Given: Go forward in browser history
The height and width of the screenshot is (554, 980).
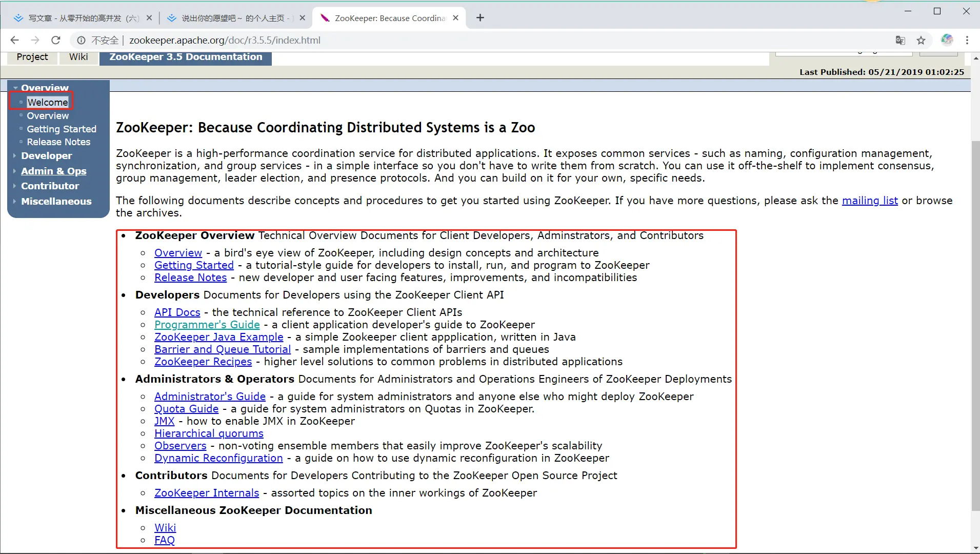Looking at the screenshot, I should coord(35,40).
